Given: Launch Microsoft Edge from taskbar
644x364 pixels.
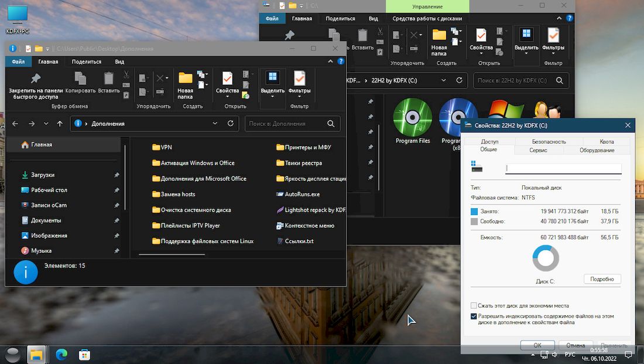Looking at the screenshot, I should (61, 355).
